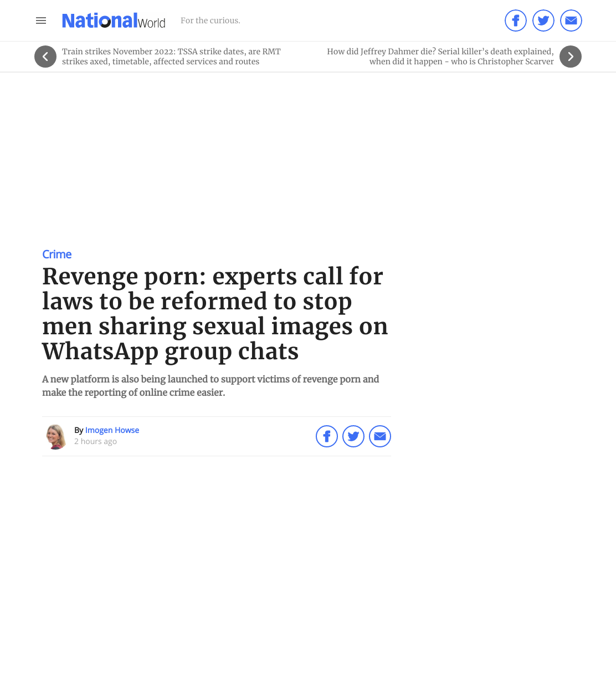Screen dimensions: 616x678
Task: Open the hamburger menu
Action: tap(41, 21)
